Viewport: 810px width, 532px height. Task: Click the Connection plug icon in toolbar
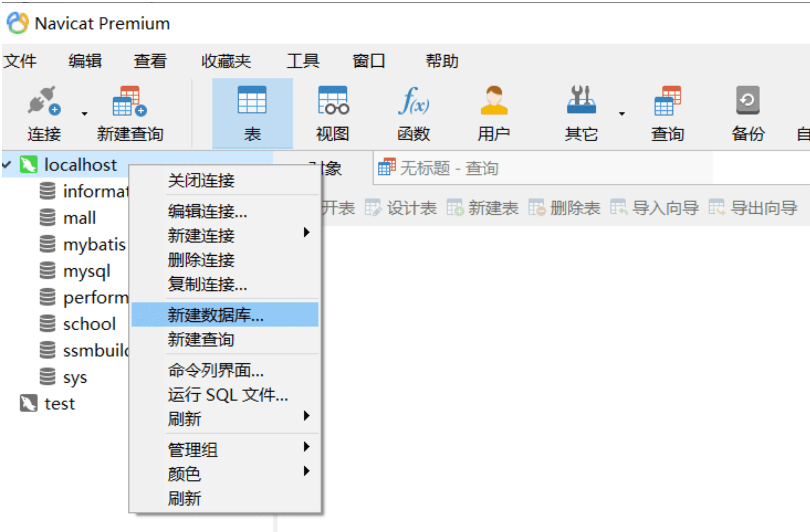click(44, 101)
